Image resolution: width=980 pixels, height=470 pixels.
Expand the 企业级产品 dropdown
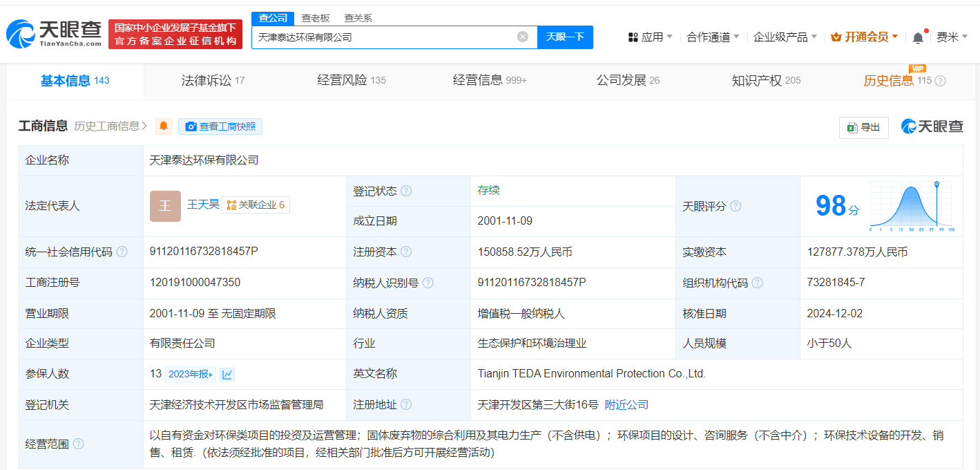(785, 37)
